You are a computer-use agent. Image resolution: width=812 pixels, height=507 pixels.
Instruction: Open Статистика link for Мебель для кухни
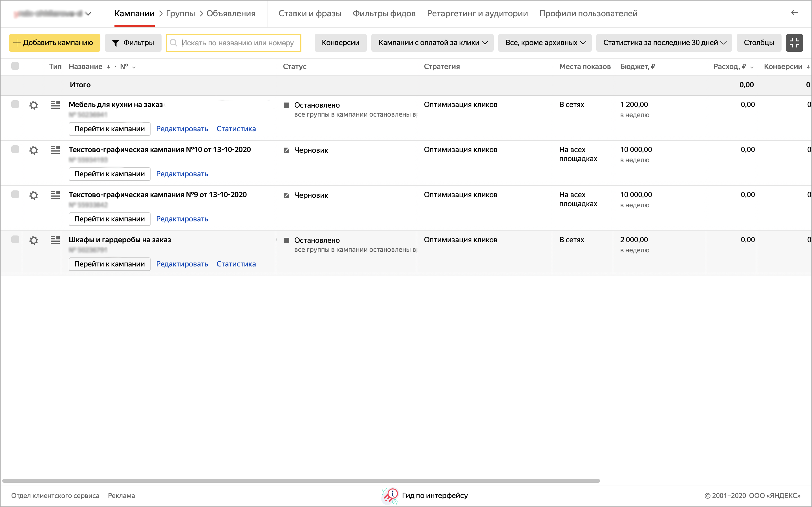(236, 129)
